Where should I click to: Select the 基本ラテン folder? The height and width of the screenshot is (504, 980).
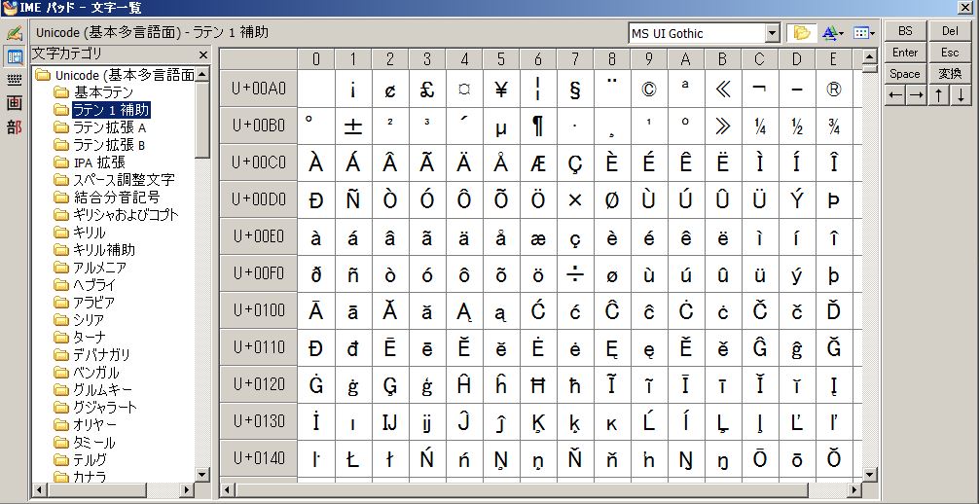click(x=101, y=92)
